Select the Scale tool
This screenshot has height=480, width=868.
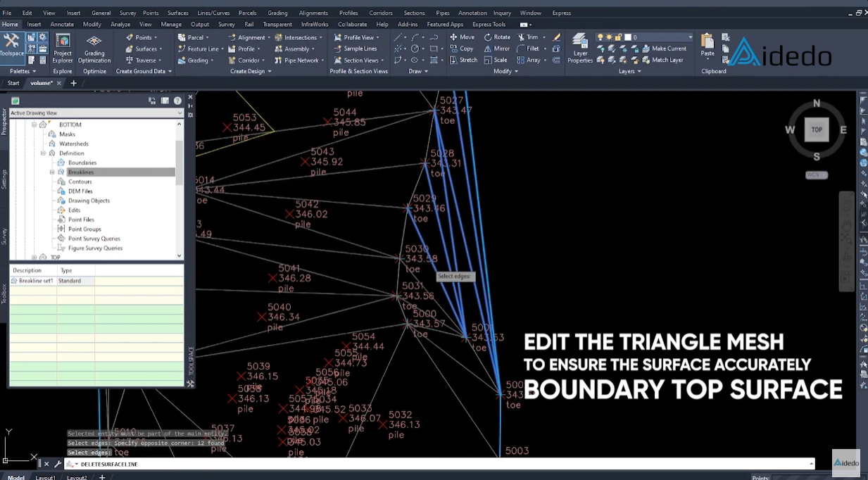[495, 60]
